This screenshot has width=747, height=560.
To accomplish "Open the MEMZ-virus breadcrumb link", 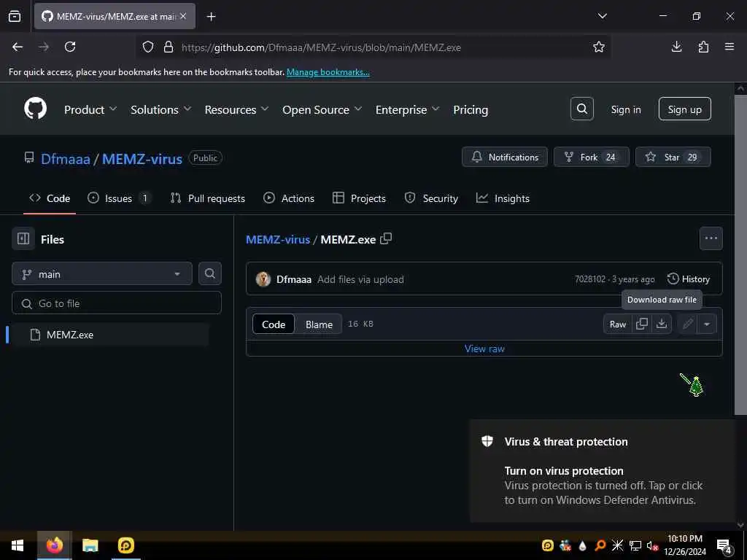I will pos(278,239).
